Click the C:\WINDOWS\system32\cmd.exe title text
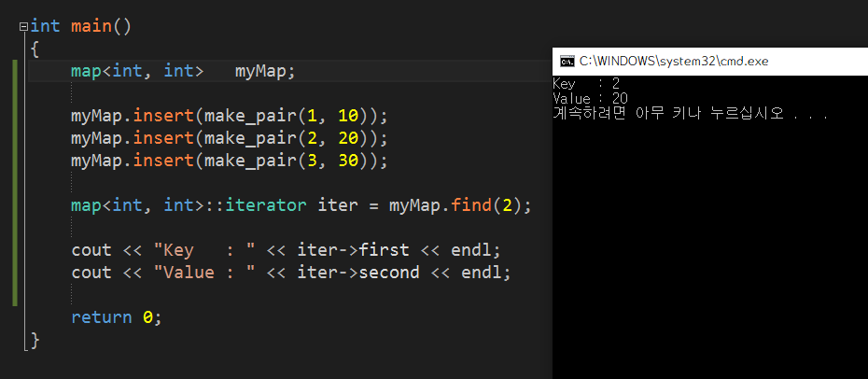The width and height of the screenshot is (868, 379). tap(674, 62)
